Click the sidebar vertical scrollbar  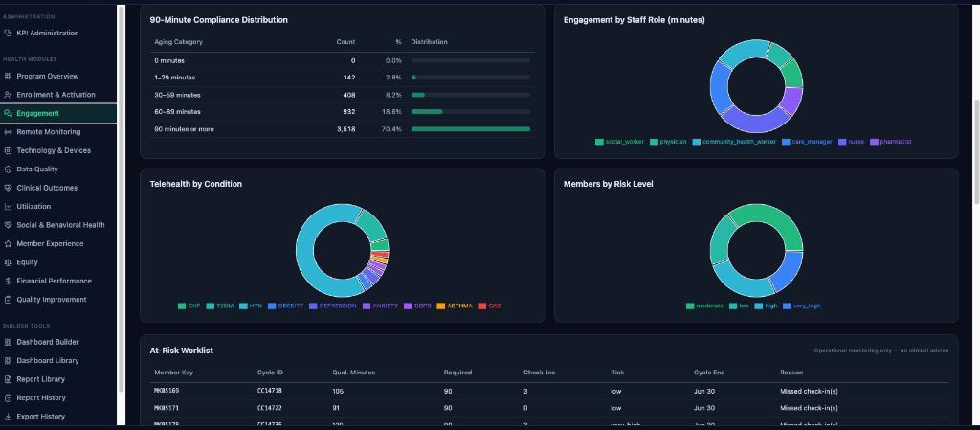point(120,197)
